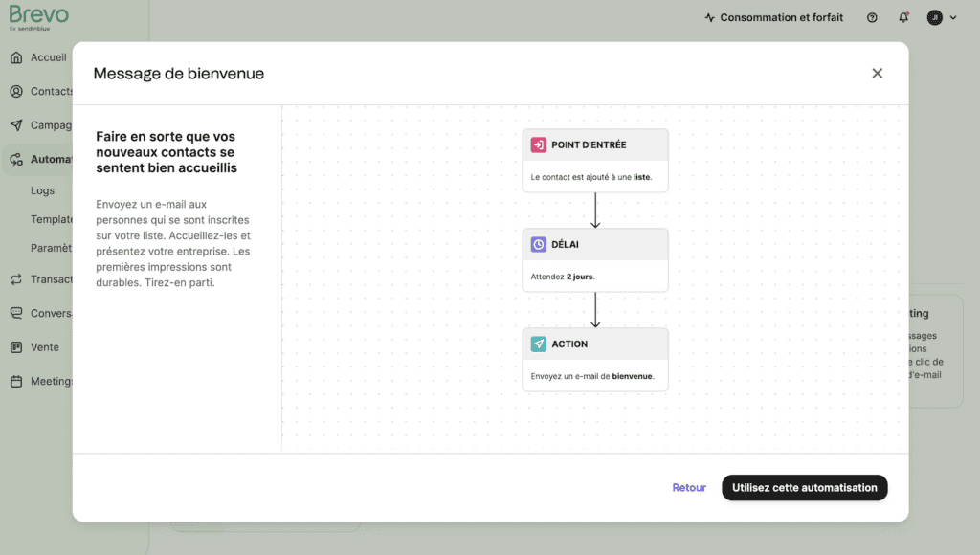Open Consommation et forfait
The image size is (980, 555).
[x=773, y=18]
